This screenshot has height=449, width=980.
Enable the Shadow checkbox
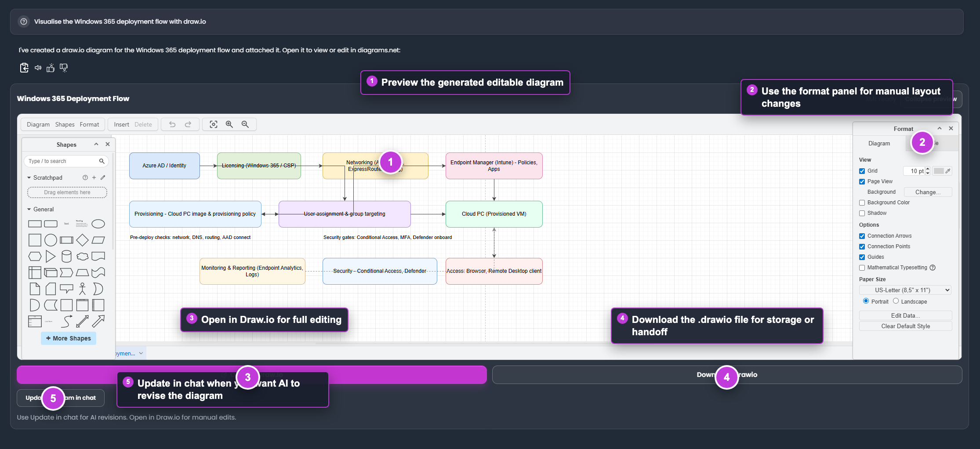[x=862, y=213]
